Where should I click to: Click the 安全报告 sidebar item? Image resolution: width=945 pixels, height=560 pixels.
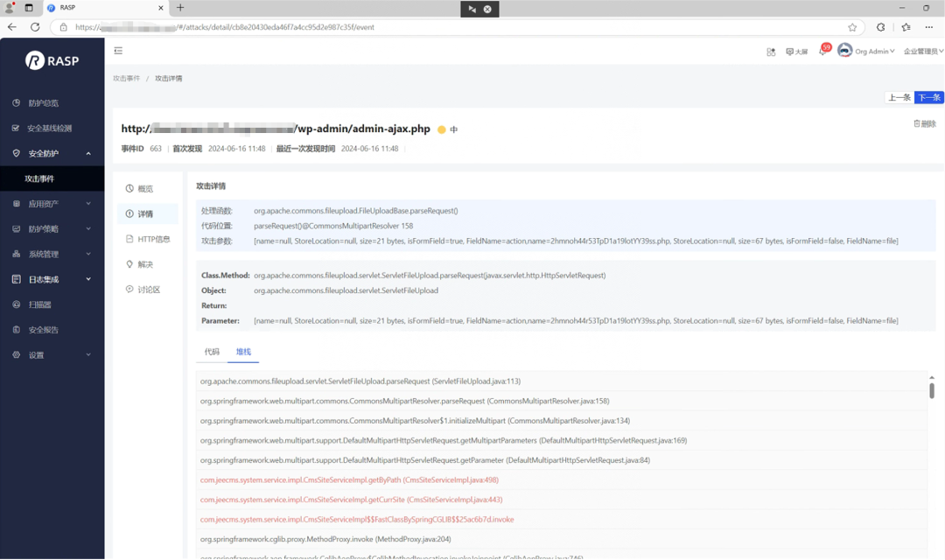43,330
